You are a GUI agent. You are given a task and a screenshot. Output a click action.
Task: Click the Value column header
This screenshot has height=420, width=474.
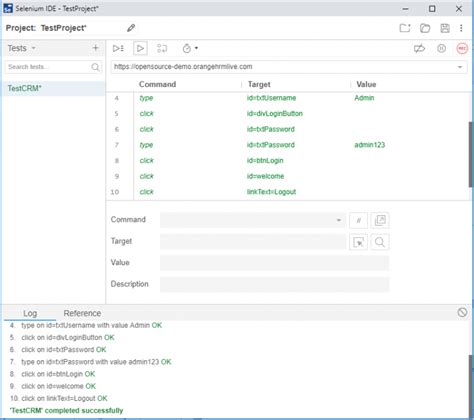366,84
